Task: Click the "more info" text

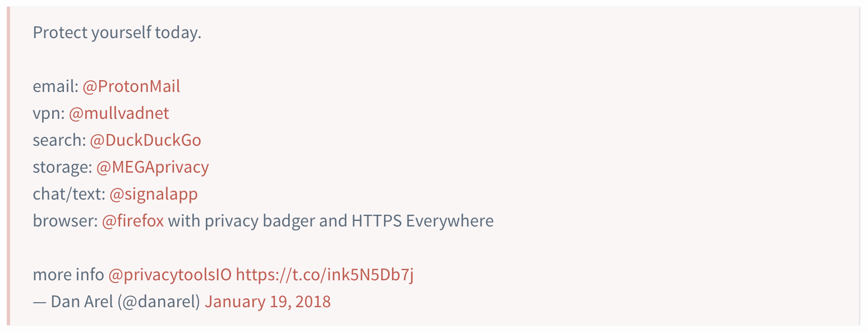Action: click(x=68, y=275)
